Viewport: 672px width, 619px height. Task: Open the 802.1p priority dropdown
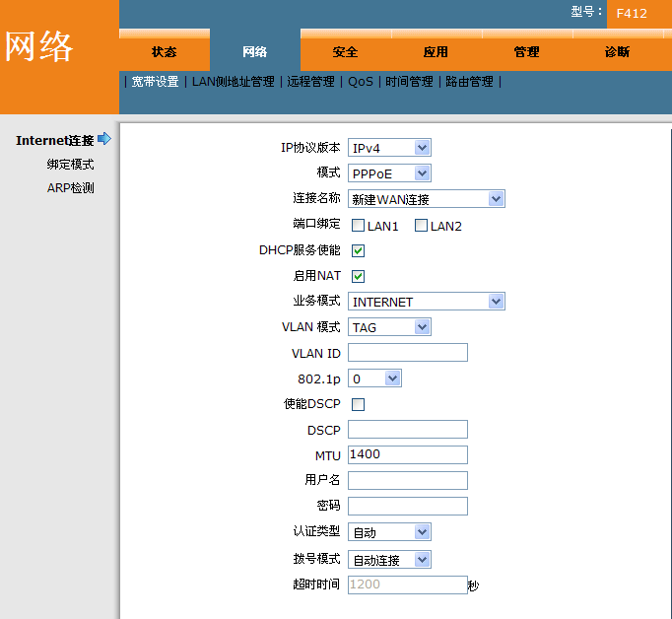374,378
